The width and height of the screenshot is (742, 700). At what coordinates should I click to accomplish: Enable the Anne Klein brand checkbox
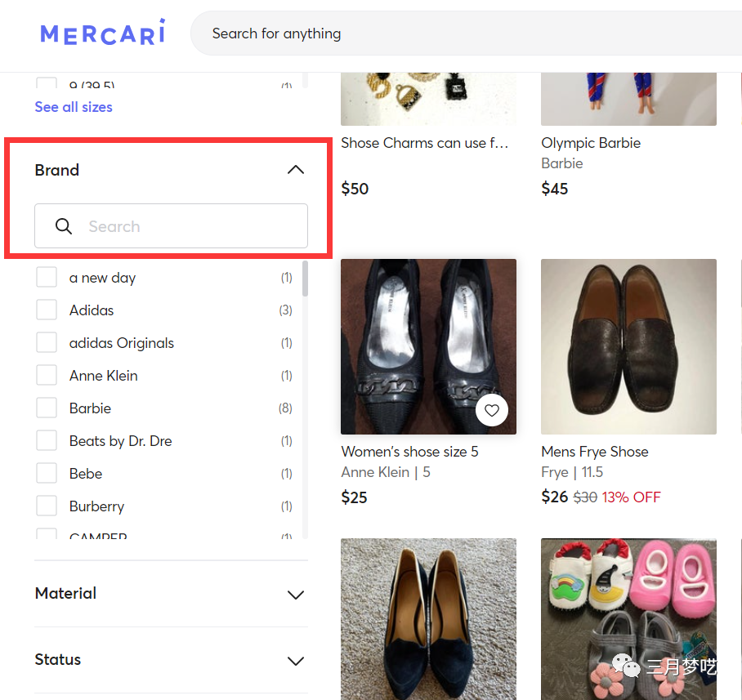pos(47,375)
